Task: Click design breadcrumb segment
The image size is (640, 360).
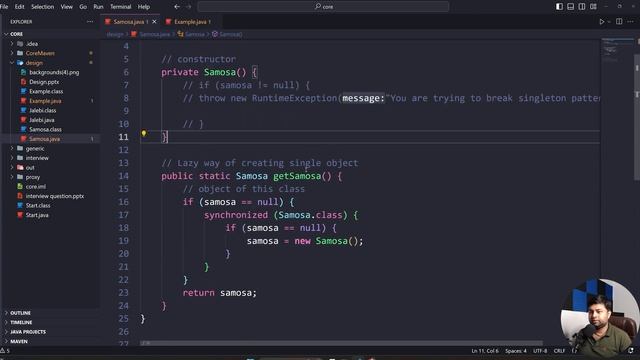Action: (115, 34)
